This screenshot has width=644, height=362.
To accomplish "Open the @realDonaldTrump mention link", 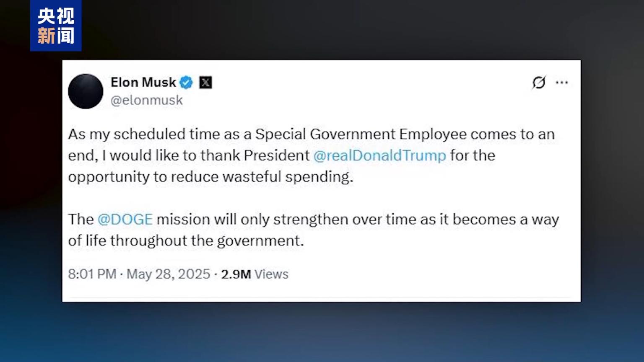I will [x=379, y=155].
